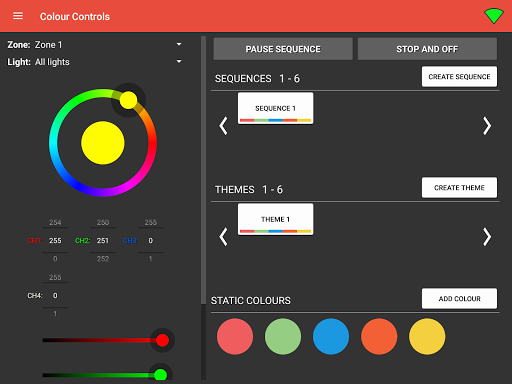Tap the green connection status icon
The height and width of the screenshot is (384, 512).
494,16
